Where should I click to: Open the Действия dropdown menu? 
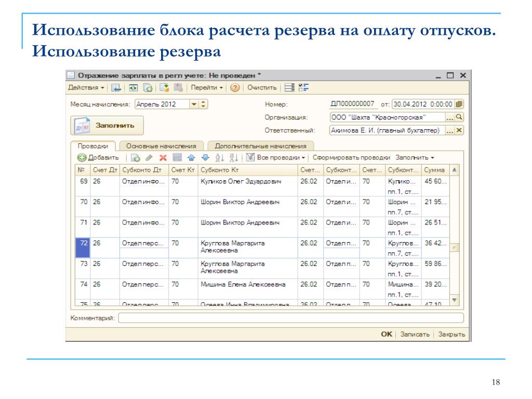[86, 87]
